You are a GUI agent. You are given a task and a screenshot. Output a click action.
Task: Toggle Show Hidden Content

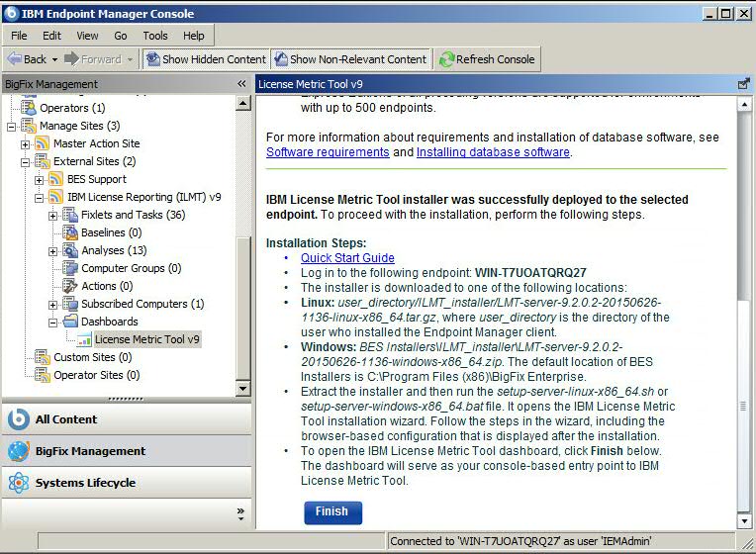point(206,59)
